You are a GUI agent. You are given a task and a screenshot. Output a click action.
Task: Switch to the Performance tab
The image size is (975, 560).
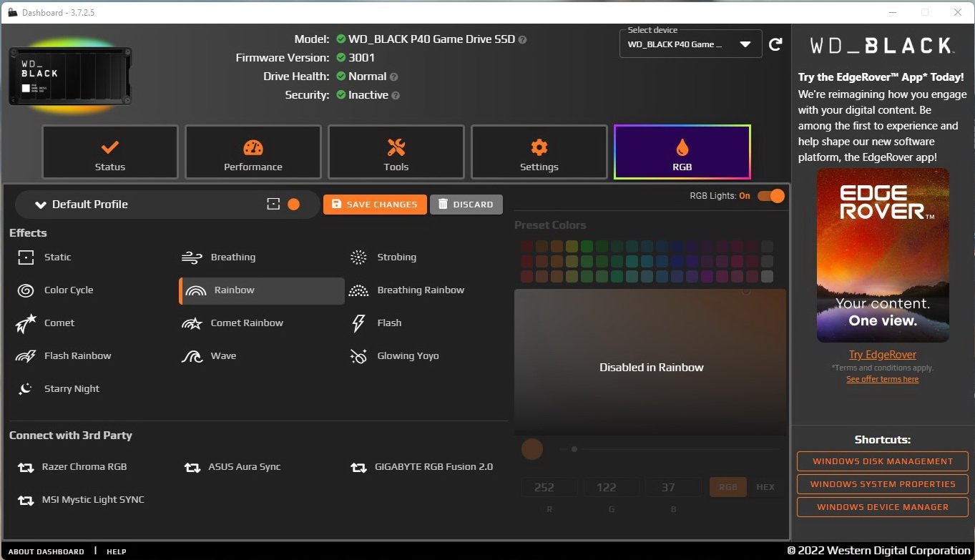pyautogui.click(x=253, y=152)
